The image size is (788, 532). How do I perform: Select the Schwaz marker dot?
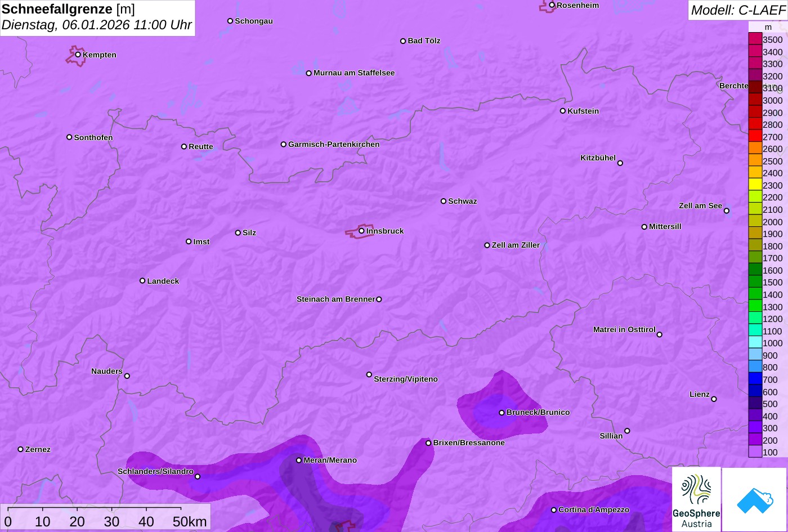444,201
